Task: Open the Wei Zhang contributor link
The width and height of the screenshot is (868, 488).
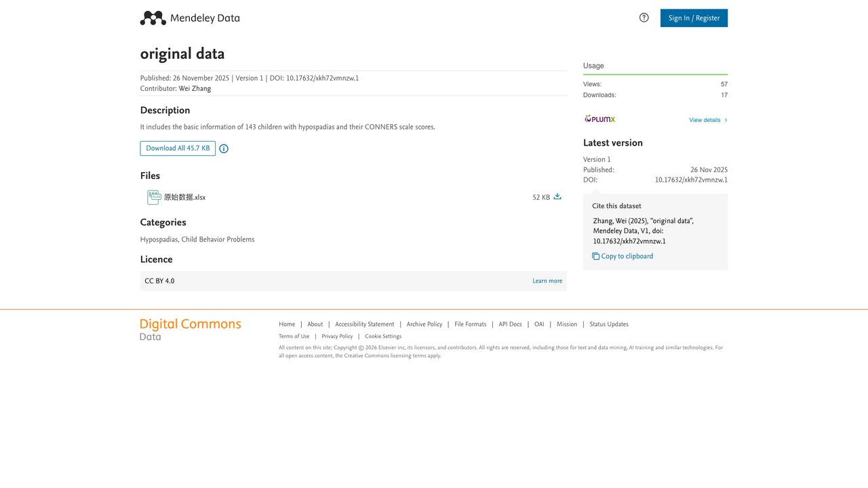Action: tap(195, 89)
